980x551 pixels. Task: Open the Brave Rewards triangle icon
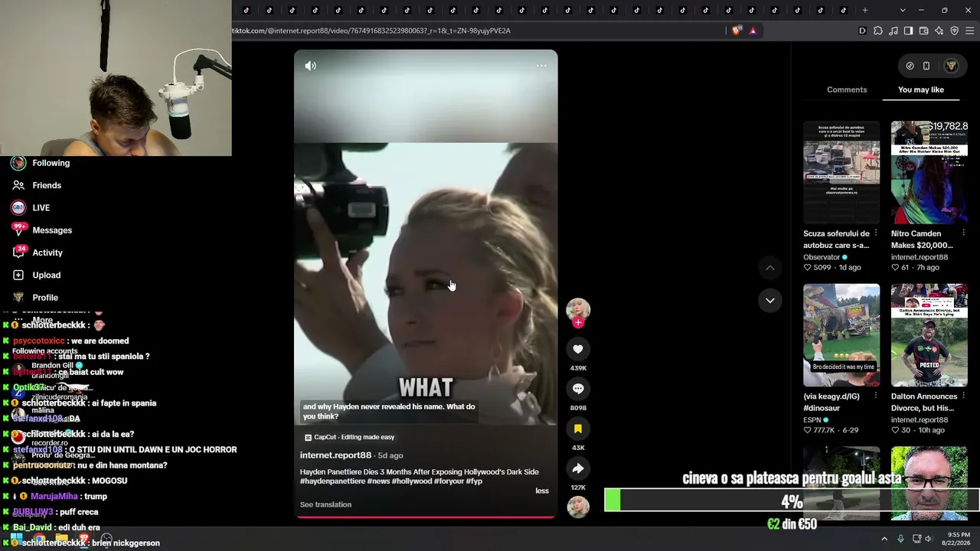[x=753, y=31]
